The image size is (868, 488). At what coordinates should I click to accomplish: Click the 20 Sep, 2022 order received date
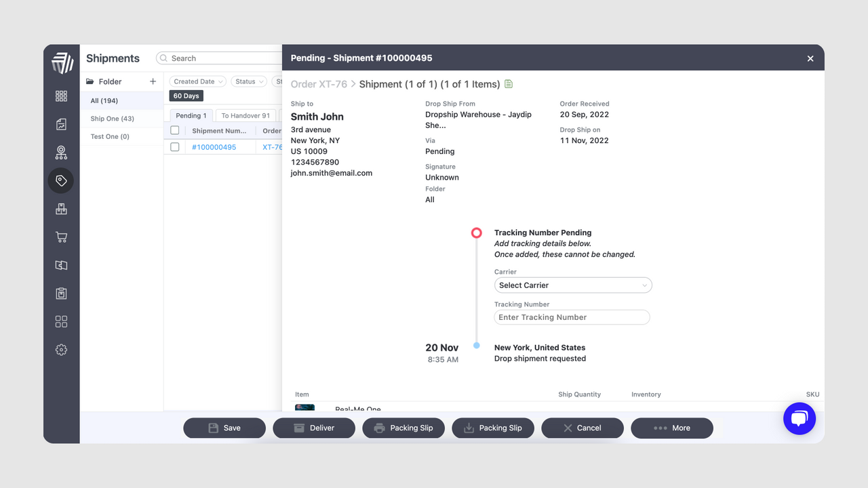tap(584, 115)
